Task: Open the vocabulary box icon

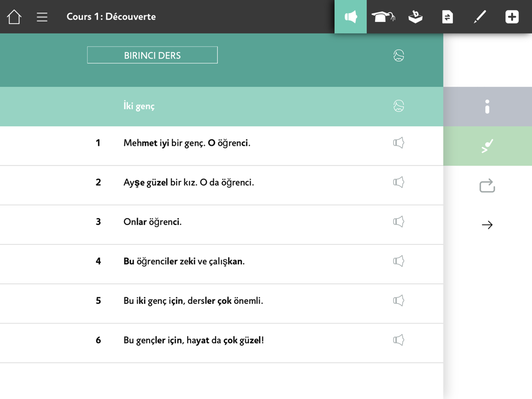Action: (415, 16)
